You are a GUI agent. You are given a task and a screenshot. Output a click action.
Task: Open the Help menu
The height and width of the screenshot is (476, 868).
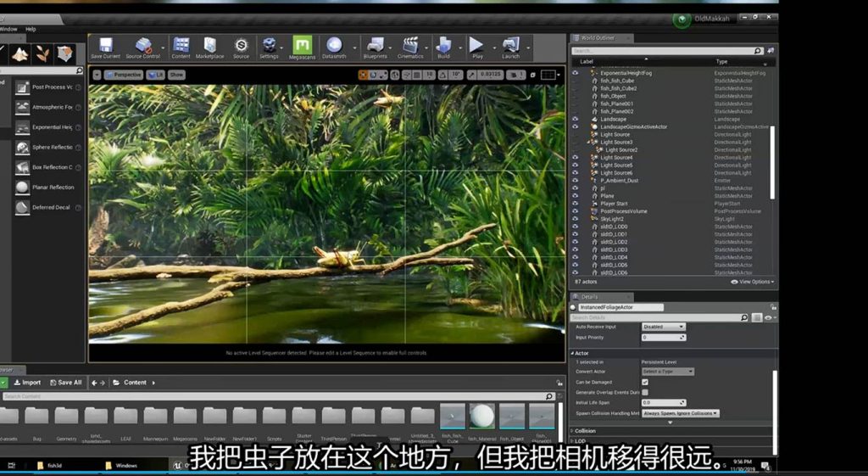(31, 29)
